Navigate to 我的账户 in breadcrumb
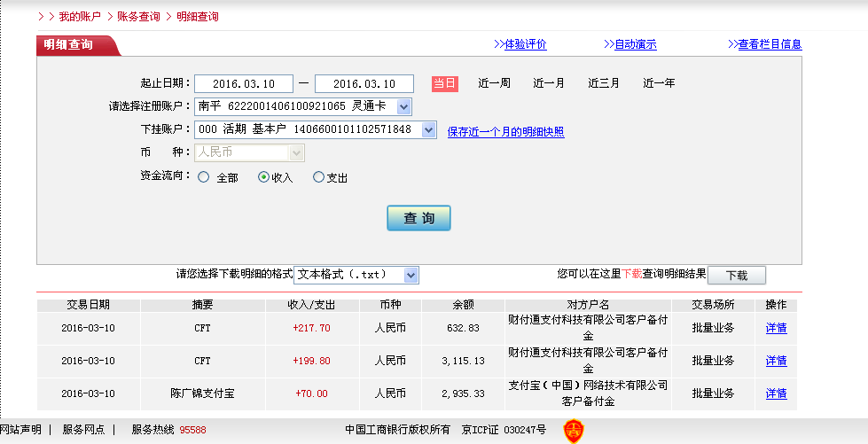Image resolution: width=868 pixels, height=444 pixels. pos(80,17)
